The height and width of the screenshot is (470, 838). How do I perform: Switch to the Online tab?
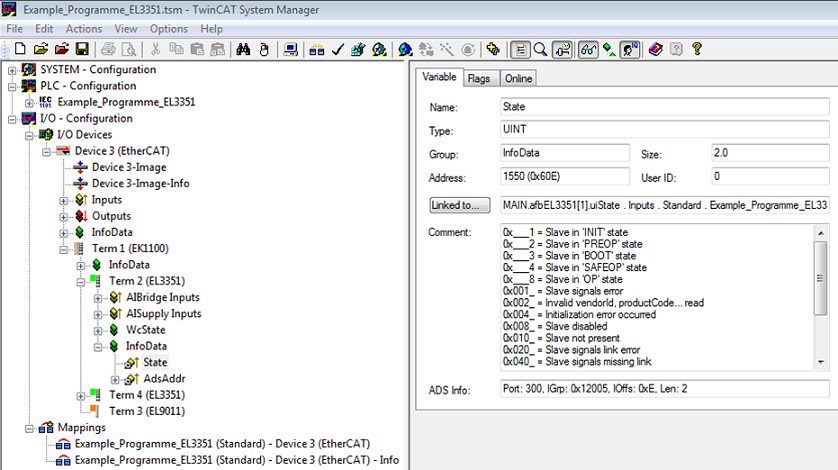pos(518,79)
